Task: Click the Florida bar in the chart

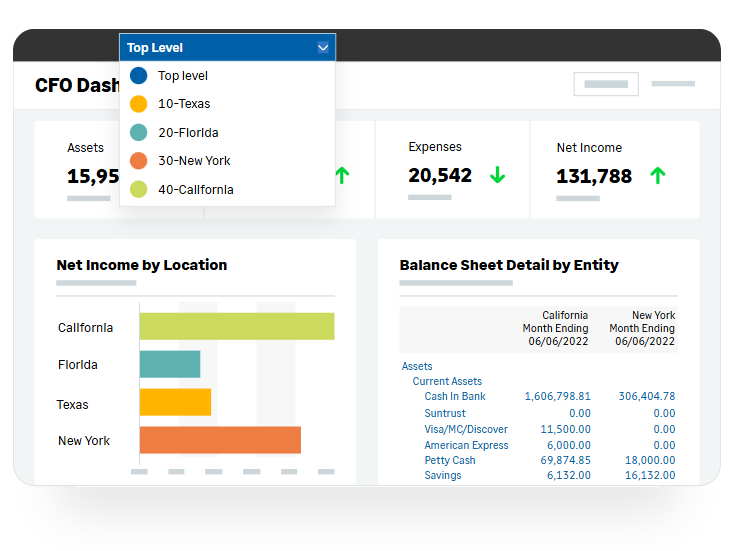Action: [170, 364]
